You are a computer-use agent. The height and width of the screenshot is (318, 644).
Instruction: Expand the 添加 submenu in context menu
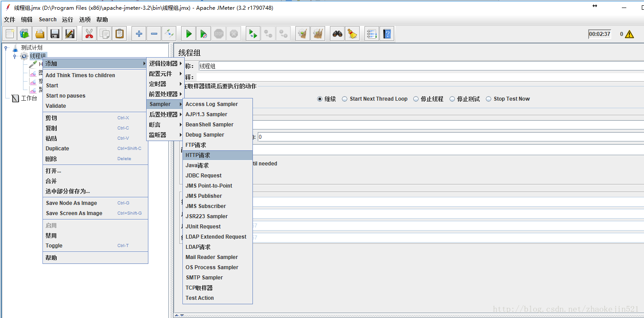pyautogui.click(x=95, y=63)
